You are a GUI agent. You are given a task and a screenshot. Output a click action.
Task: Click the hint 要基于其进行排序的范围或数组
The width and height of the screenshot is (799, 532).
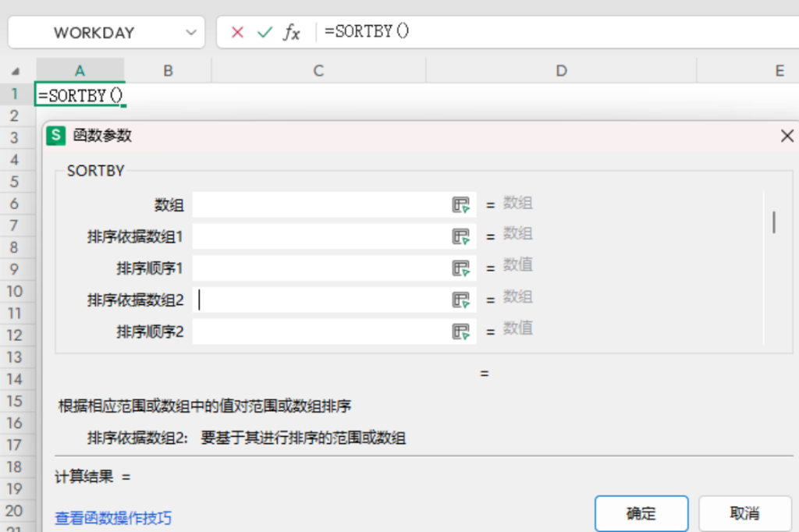pyautogui.click(x=304, y=438)
